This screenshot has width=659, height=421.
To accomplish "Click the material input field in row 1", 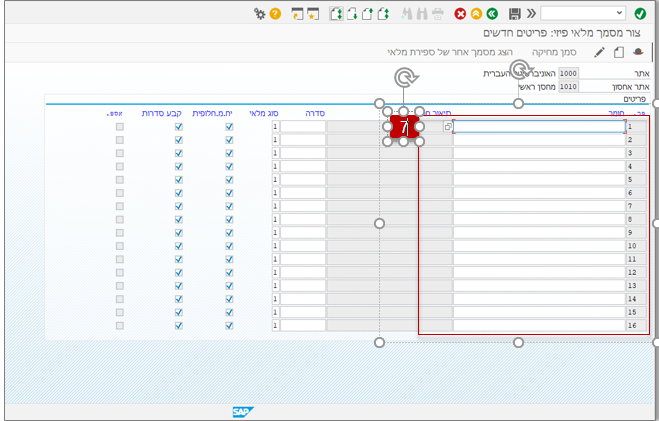I will pos(539,126).
